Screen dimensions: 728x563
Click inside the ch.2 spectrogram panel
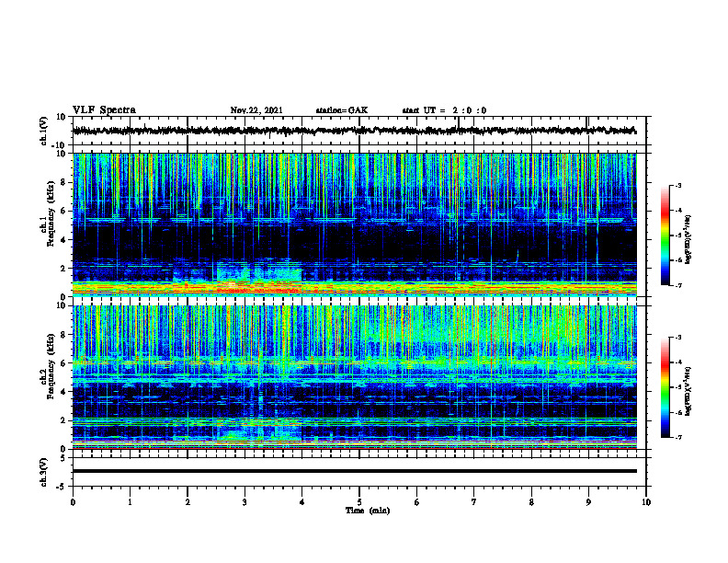(355, 377)
